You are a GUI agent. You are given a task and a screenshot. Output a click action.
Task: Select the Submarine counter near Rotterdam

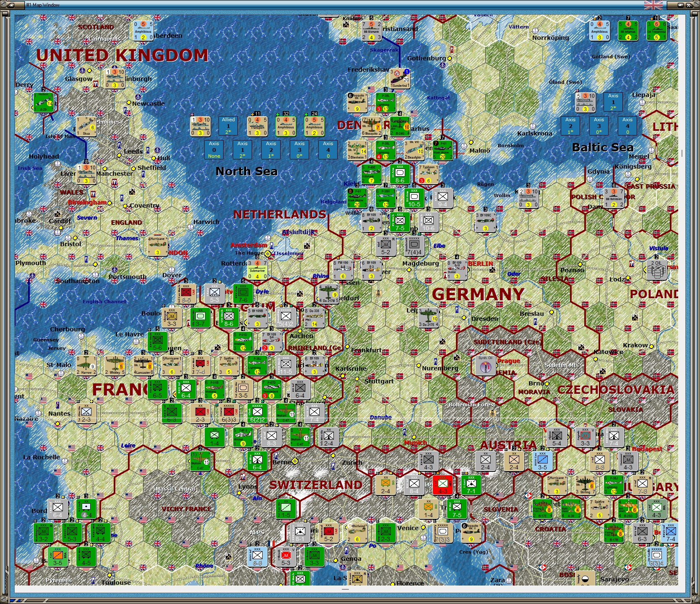(257, 270)
